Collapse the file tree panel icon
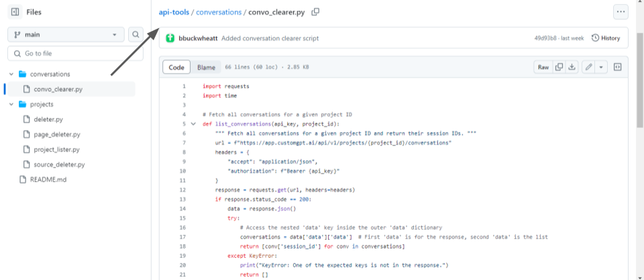 pos(15,12)
